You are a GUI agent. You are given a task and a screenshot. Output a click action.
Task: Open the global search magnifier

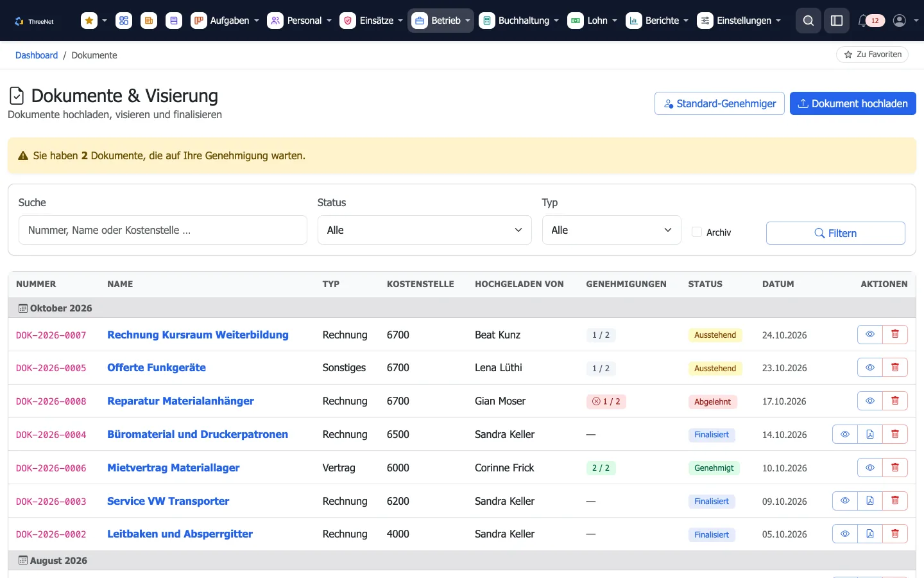(x=809, y=21)
